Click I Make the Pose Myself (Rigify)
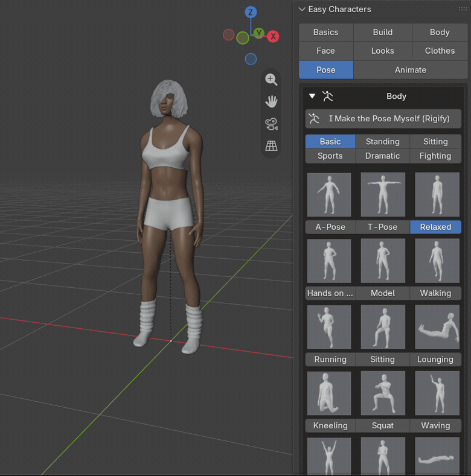The image size is (471, 476). coord(383,119)
